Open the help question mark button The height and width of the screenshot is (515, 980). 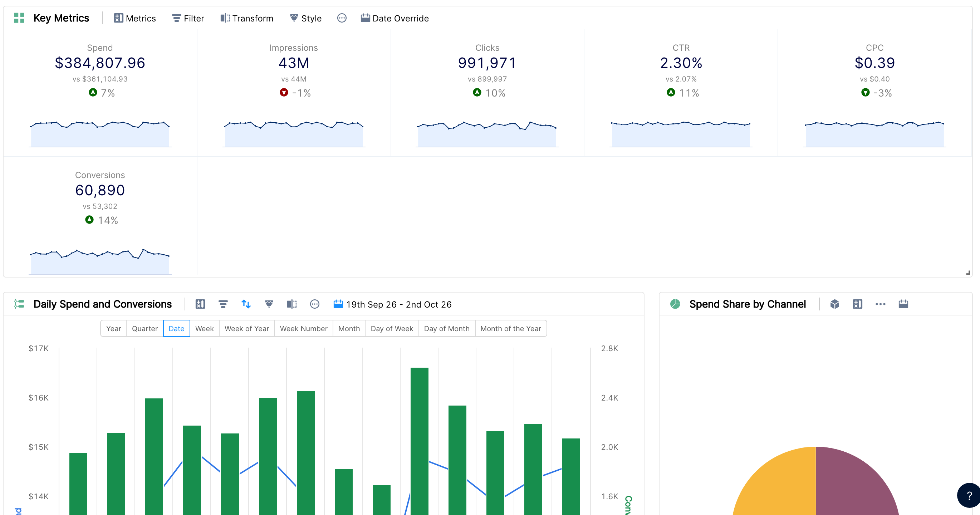click(969, 495)
